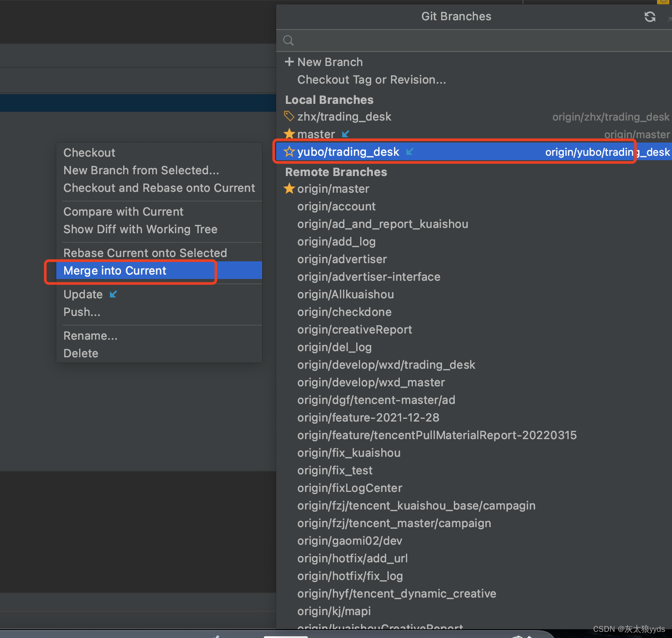The image size is (672, 638).
Task: Click the search magnifier icon
Action: point(289,40)
